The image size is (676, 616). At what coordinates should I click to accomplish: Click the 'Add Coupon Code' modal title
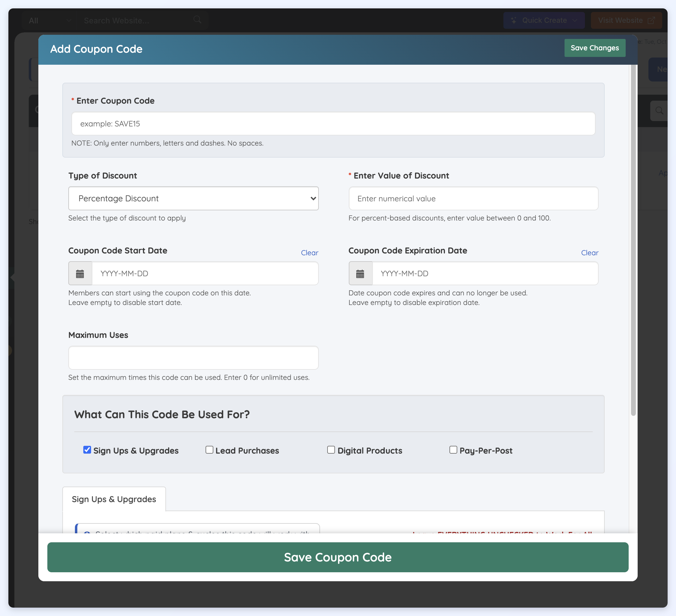click(96, 49)
